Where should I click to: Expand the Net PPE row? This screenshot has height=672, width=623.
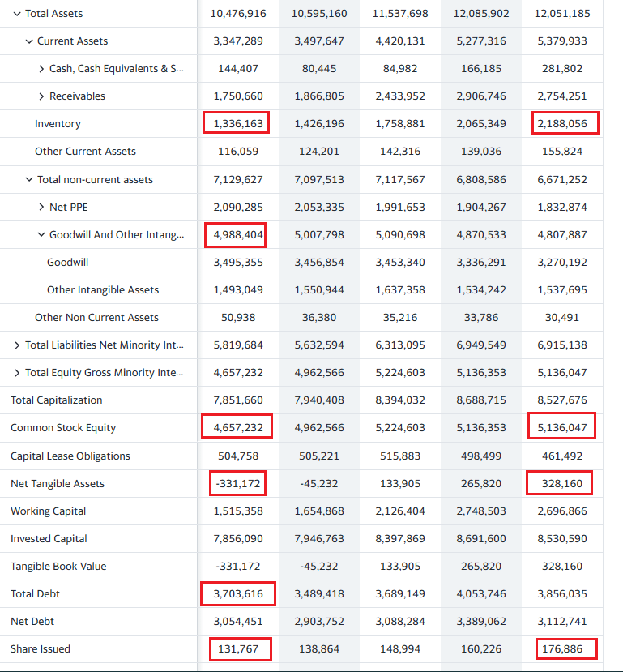(41, 208)
